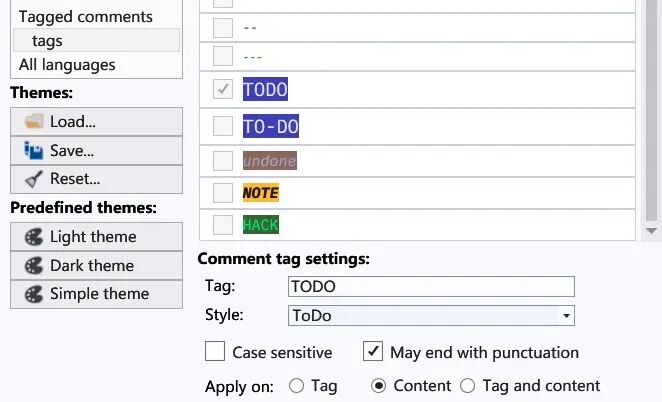Uncheck May end with punctuation

click(373, 351)
